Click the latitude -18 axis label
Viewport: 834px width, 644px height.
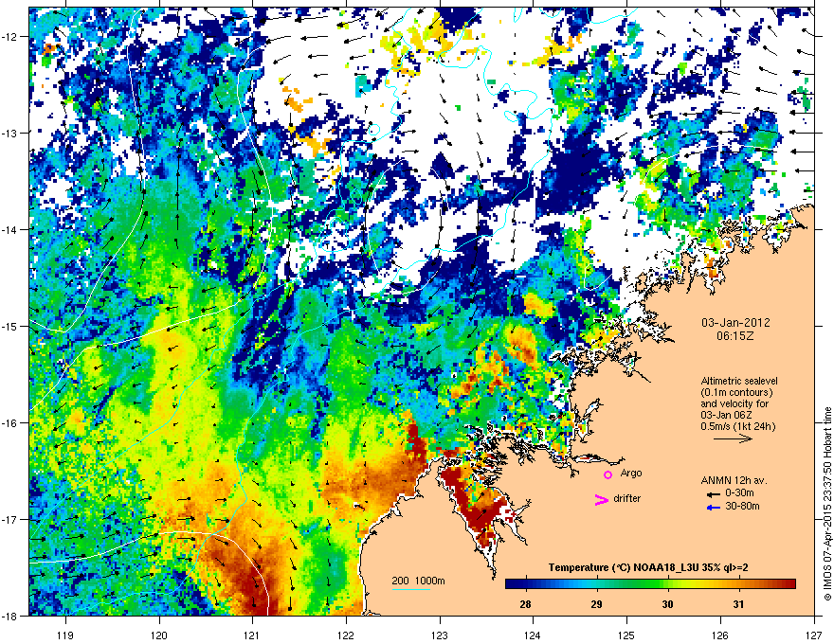pyautogui.click(x=9, y=616)
